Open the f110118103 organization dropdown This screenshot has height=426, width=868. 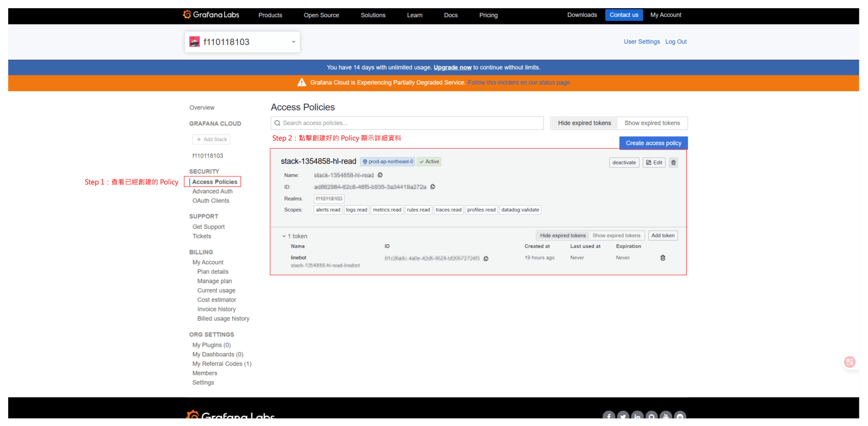242,42
